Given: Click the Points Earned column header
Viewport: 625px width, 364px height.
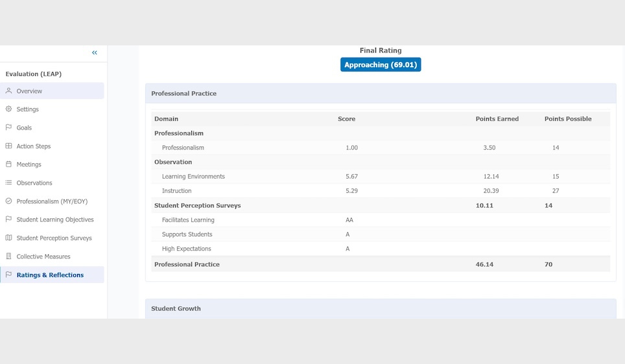Looking at the screenshot, I should click(x=497, y=119).
